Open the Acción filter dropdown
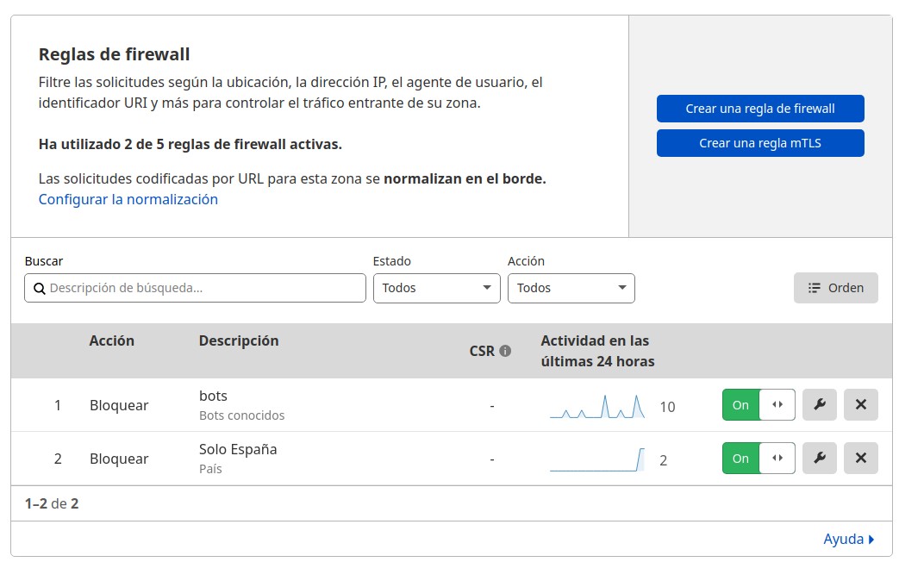This screenshot has height=562, width=924. point(571,288)
